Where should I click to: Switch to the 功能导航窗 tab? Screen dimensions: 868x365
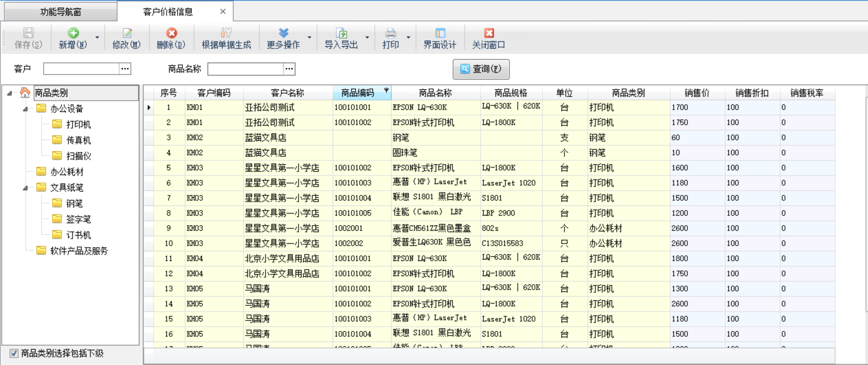60,12
